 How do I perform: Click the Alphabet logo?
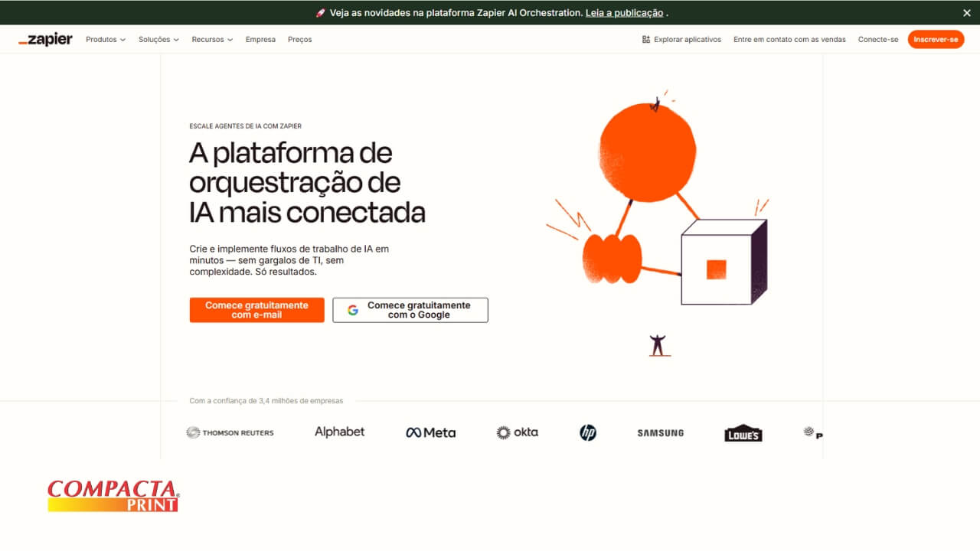coord(339,432)
